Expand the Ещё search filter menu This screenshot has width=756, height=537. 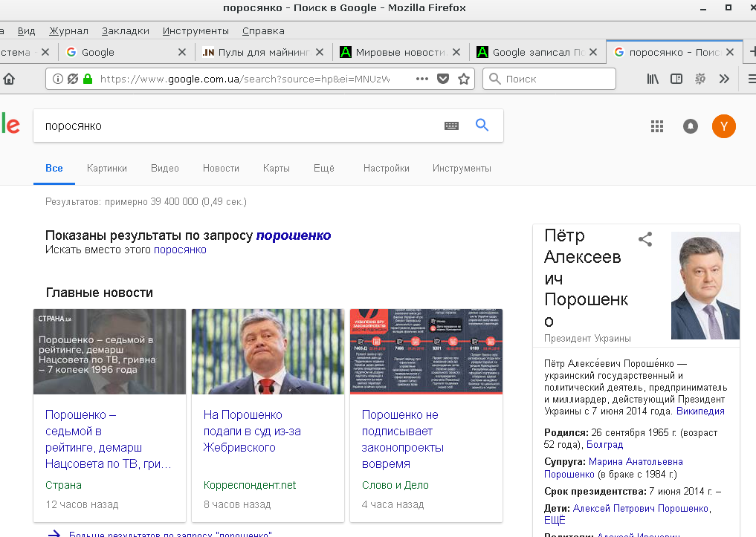(324, 168)
